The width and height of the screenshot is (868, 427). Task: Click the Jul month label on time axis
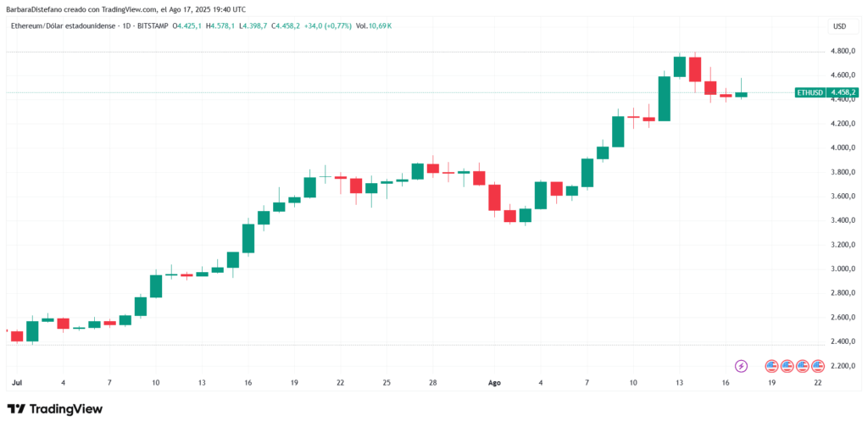[16, 383]
